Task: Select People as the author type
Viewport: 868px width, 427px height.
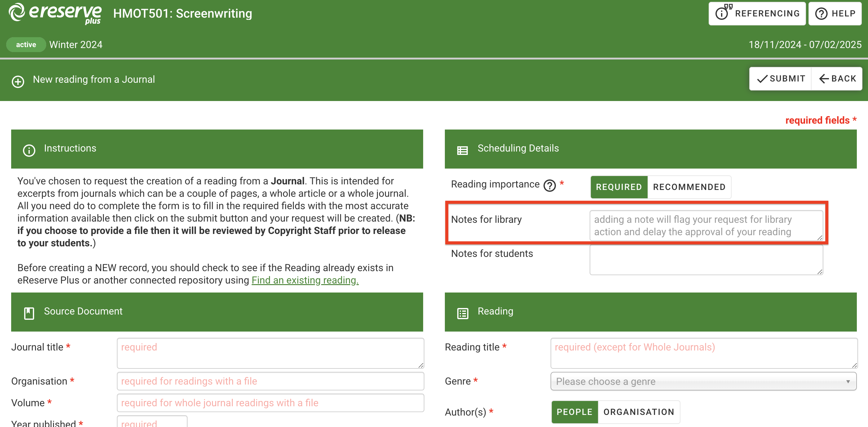Action: point(574,412)
